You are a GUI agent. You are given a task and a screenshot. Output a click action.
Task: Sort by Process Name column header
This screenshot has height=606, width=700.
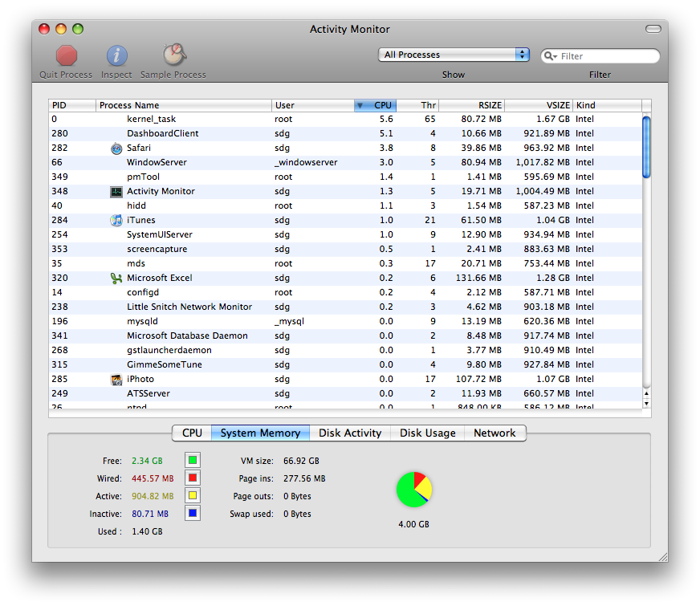coord(184,105)
